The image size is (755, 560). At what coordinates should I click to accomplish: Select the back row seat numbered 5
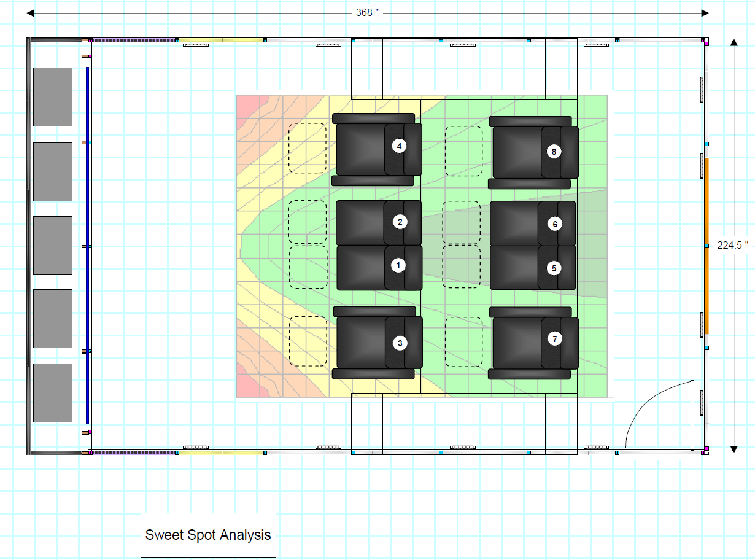click(533, 268)
